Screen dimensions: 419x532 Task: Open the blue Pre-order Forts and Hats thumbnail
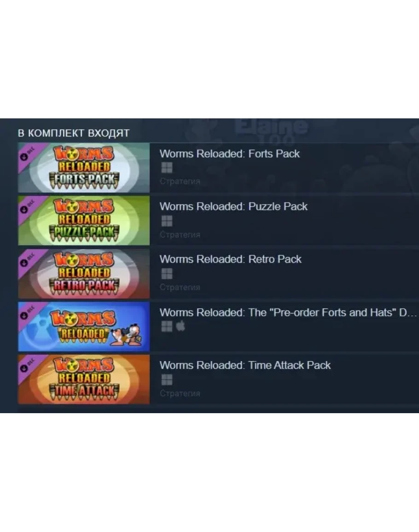pyautogui.click(x=84, y=327)
